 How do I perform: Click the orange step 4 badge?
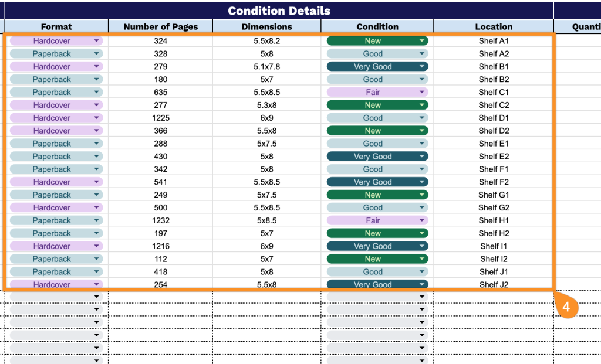tap(566, 307)
